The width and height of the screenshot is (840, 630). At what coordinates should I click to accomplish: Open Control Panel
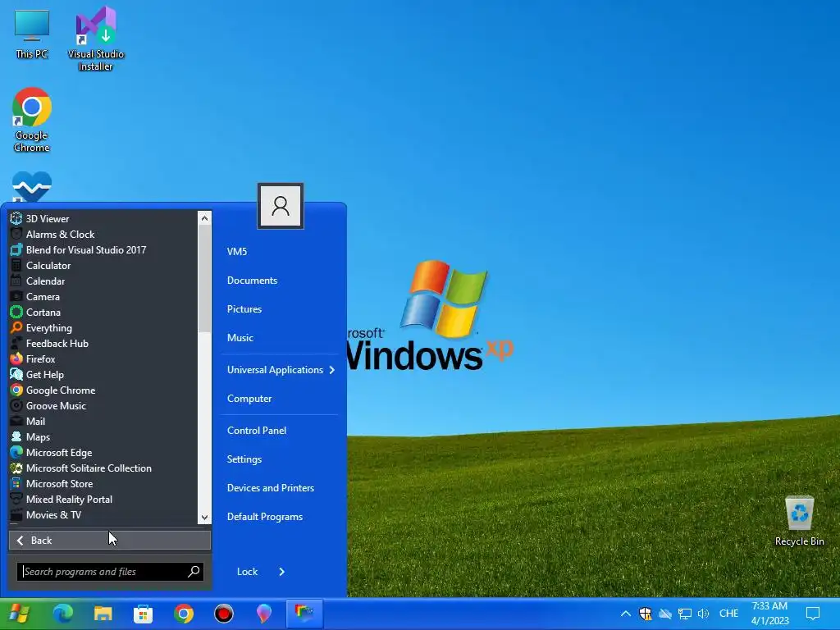point(257,430)
